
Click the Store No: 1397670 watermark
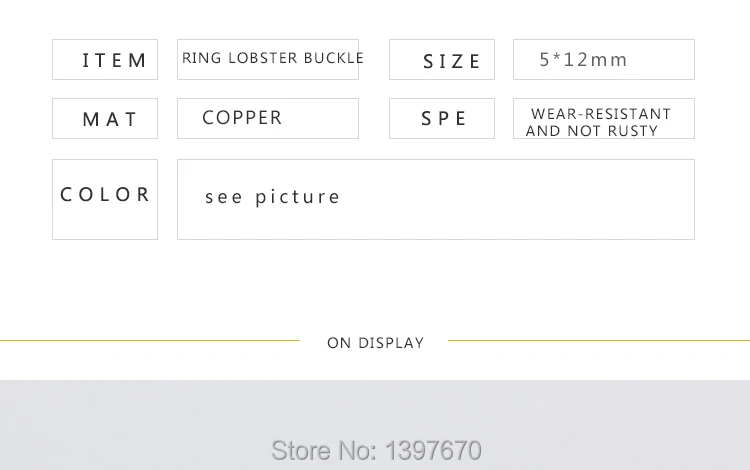376,450
